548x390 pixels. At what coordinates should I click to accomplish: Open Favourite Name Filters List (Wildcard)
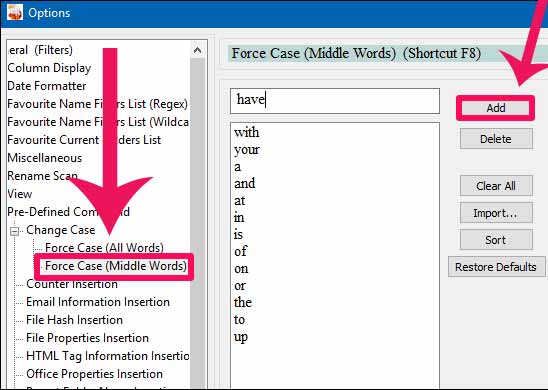[98, 122]
